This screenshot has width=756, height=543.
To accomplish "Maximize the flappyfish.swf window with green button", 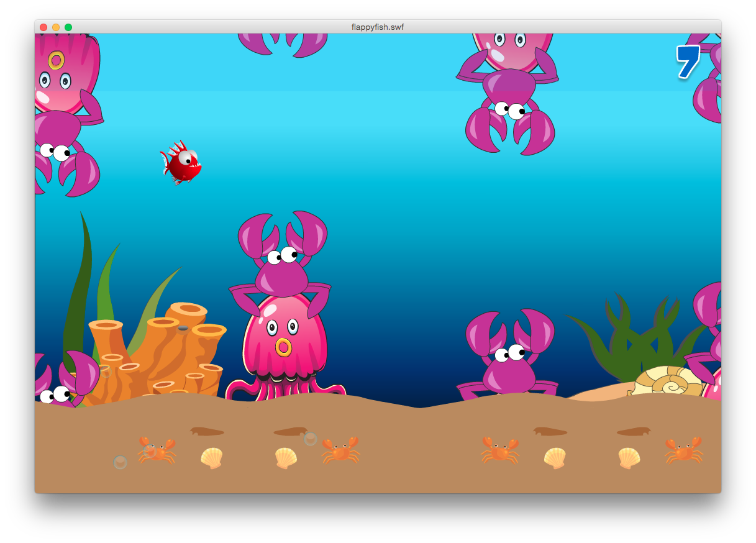I will [68, 27].
